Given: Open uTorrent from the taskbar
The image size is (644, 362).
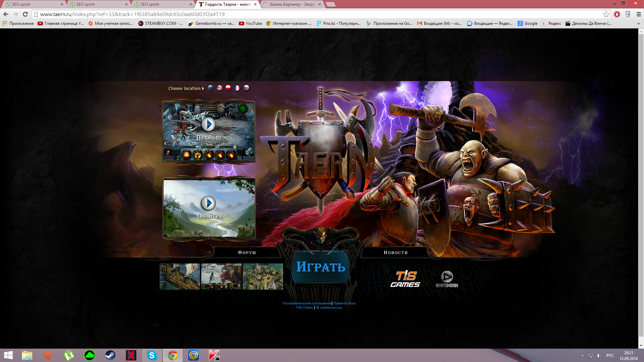Looking at the screenshot, I should click(x=69, y=355).
